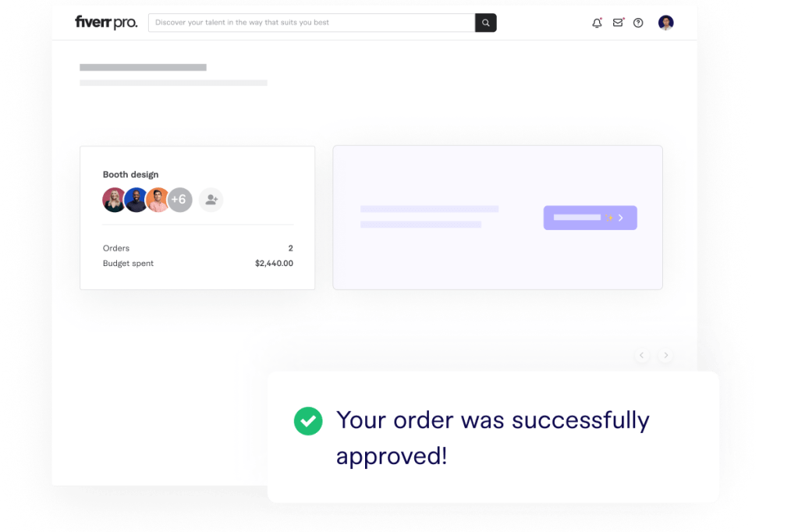Go to the previous carousel slide arrow
Screen dimensions: 798x532
point(642,355)
